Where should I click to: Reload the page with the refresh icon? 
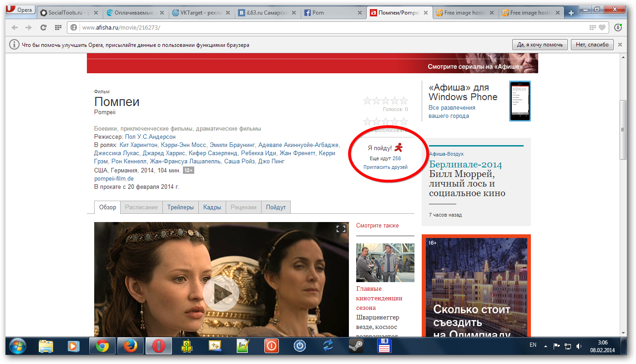coord(44,28)
